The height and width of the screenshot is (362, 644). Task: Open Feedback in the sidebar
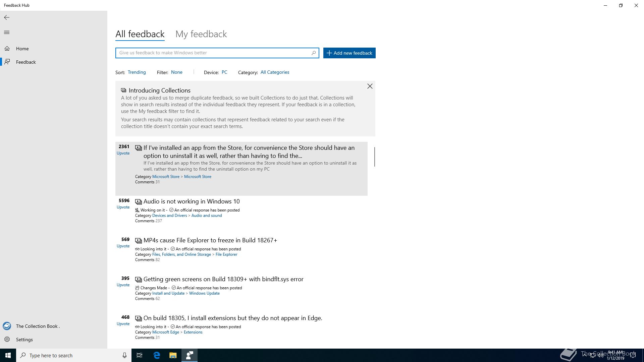click(x=54, y=62)
